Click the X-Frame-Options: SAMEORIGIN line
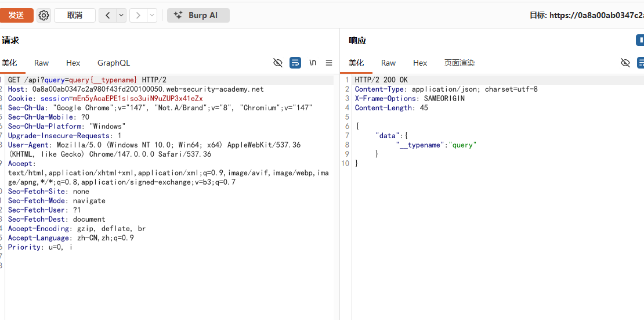The image size is (644, 320). click(410, 99)
